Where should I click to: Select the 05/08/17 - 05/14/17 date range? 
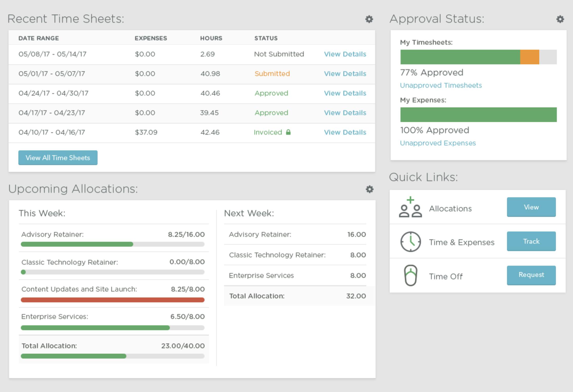pyautogui.click(x=52, y=54)
